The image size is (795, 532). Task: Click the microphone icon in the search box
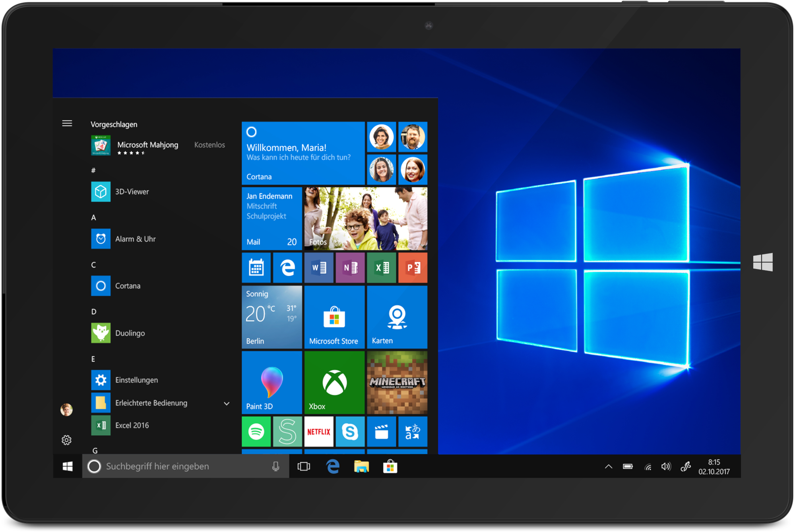pos(275,466)
